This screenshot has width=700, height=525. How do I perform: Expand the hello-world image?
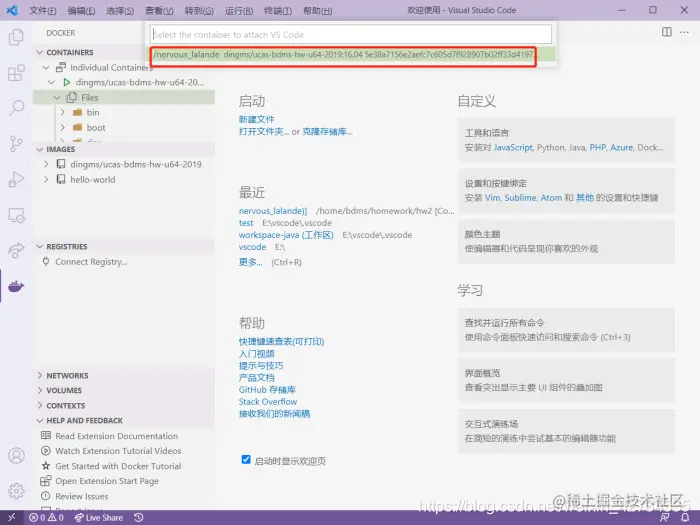point(46,179)
